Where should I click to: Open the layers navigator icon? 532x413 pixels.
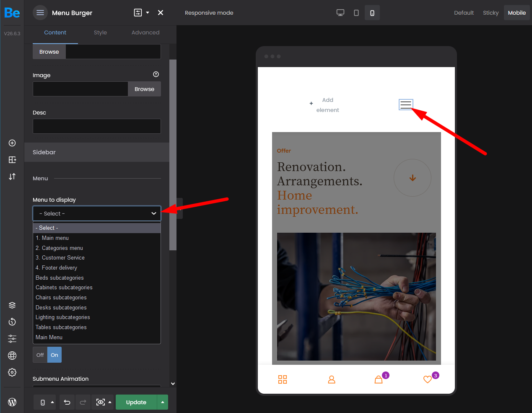tap(12, 305)
